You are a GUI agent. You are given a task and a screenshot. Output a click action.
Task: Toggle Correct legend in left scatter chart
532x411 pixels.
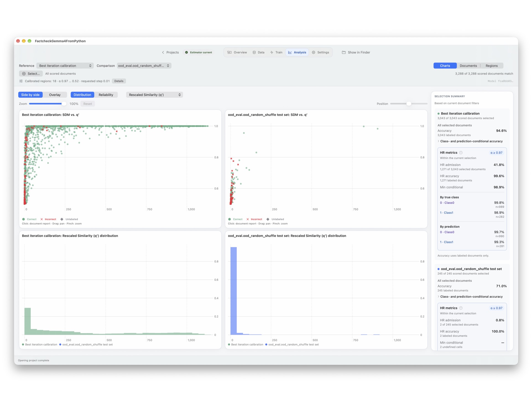point(29,219)
